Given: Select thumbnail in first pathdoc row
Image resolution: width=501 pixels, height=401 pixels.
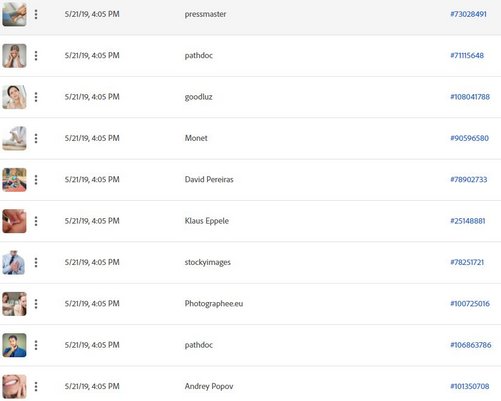Looking at the screenshot, I should pyautogui.click(x=14, y=56).
